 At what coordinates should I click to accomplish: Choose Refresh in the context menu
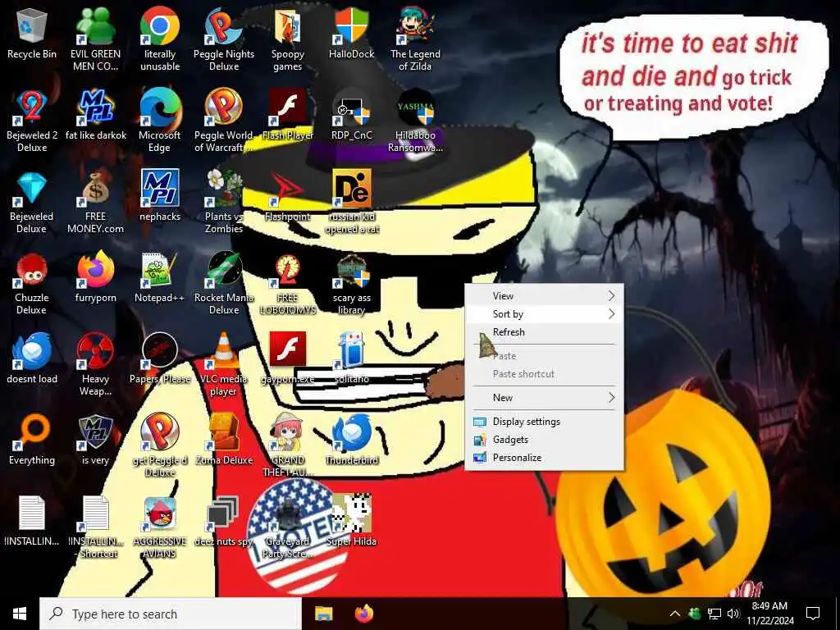(545, 332)
